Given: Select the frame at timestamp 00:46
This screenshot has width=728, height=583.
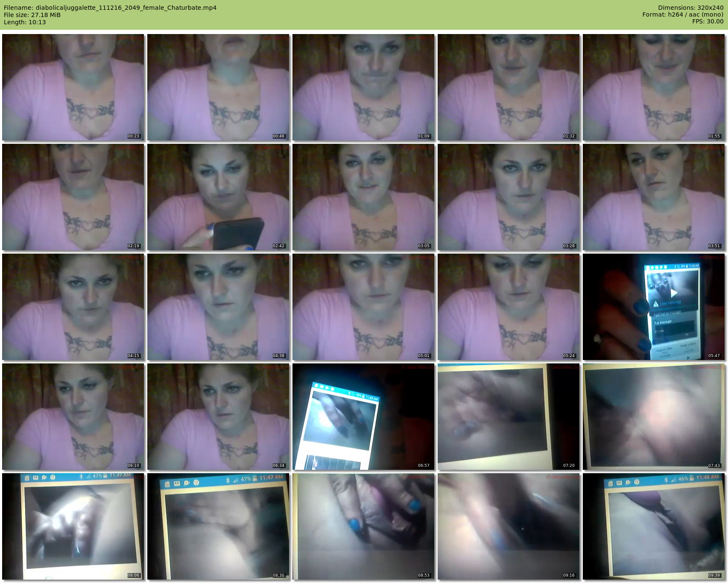Looking at the screenshot, I should (218, 87).
